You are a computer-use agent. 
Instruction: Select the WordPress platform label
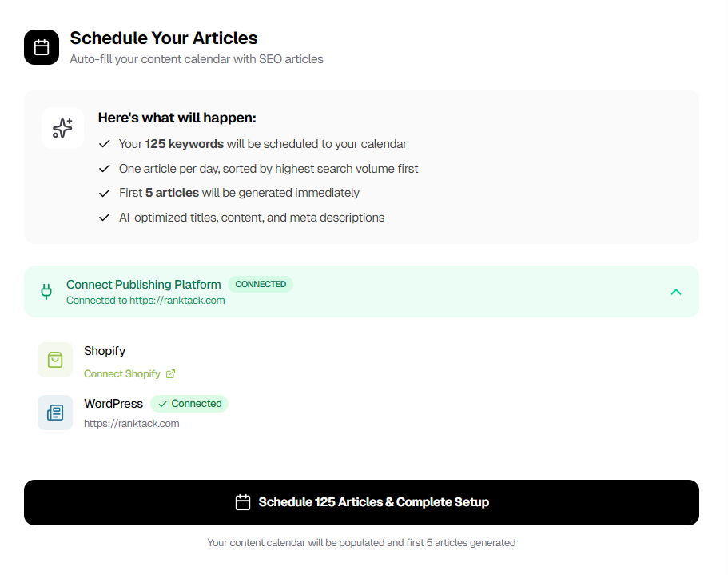coord(113,404)
